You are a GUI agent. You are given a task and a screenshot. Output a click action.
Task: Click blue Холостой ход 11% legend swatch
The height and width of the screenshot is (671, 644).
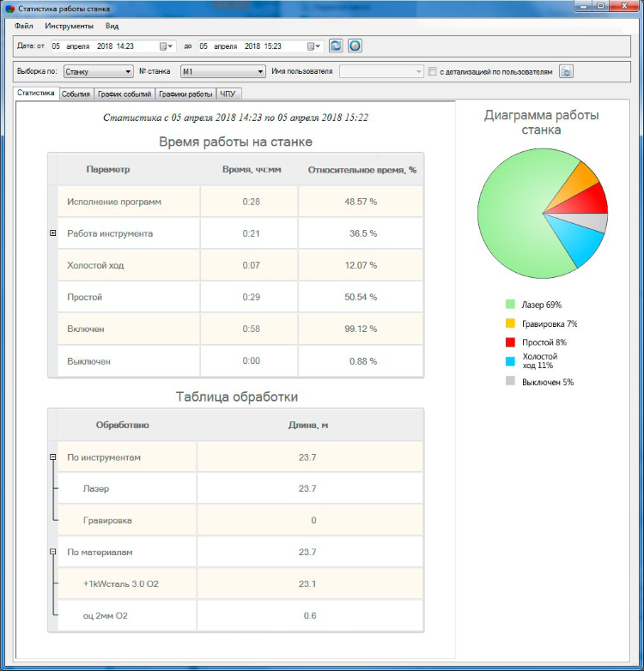510,361
